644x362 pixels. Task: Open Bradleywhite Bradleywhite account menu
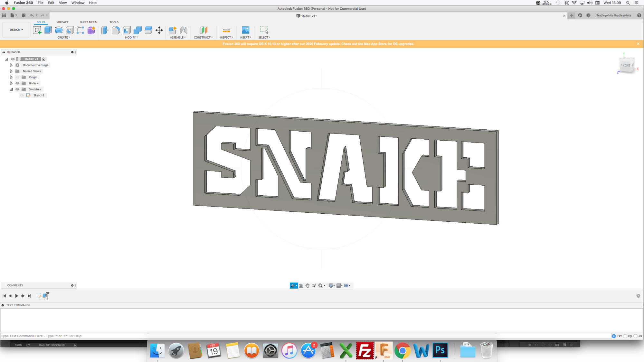(x=613, y=15)
